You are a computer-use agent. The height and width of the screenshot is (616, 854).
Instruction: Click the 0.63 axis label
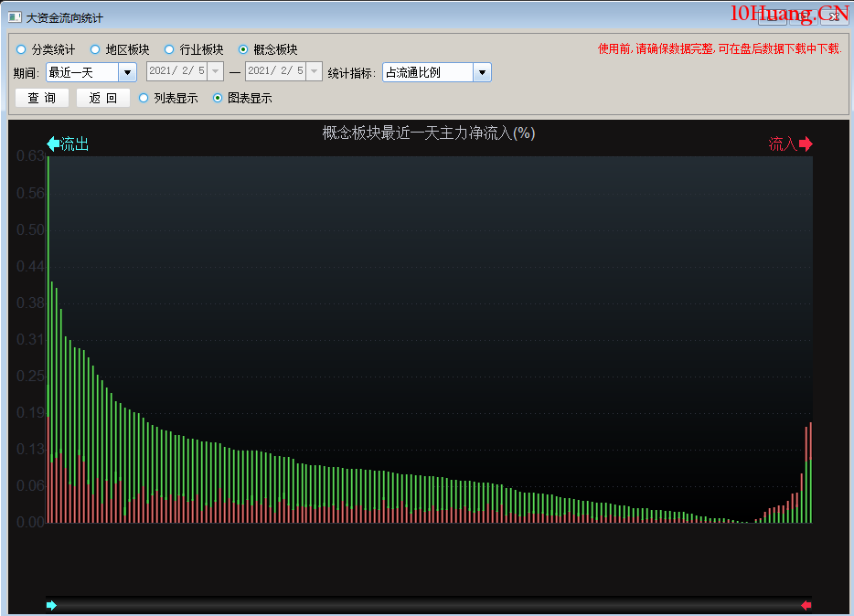point(30,156)
